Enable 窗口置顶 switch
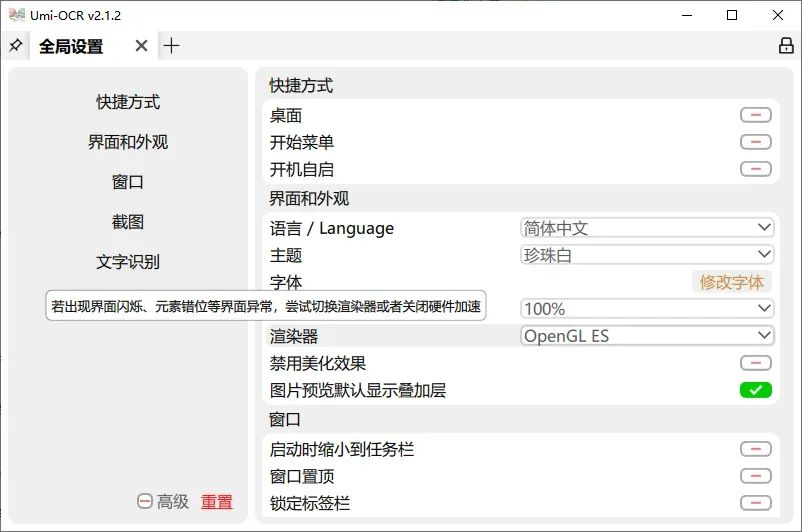Viewport: 802px width, 532px height. [x=755, y=476]
